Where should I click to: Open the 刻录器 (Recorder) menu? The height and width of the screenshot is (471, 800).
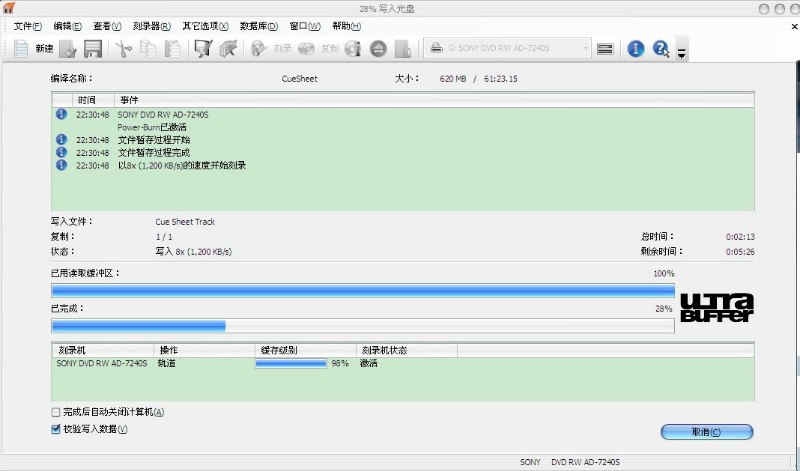[x=153, y=25]
